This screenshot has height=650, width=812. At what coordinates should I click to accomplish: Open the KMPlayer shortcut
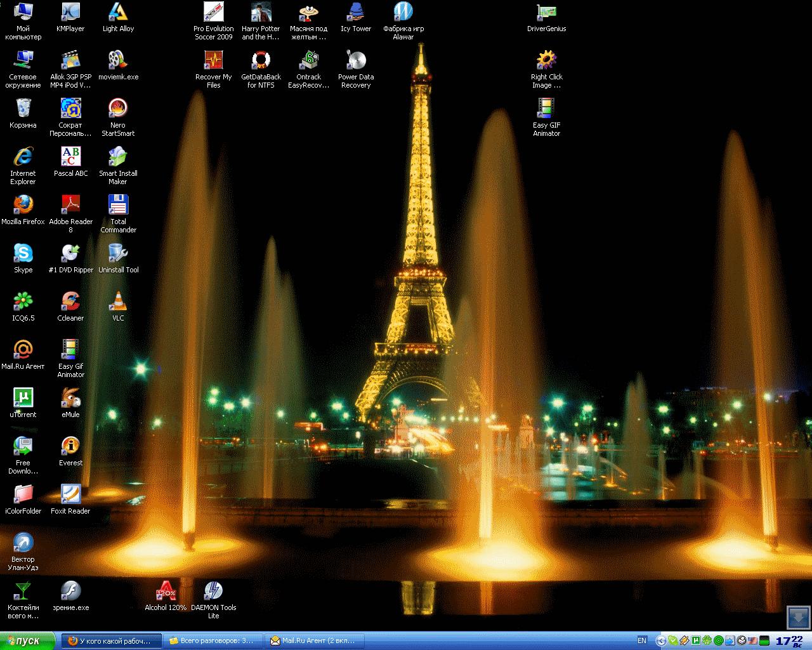click(x=70, y=12)
